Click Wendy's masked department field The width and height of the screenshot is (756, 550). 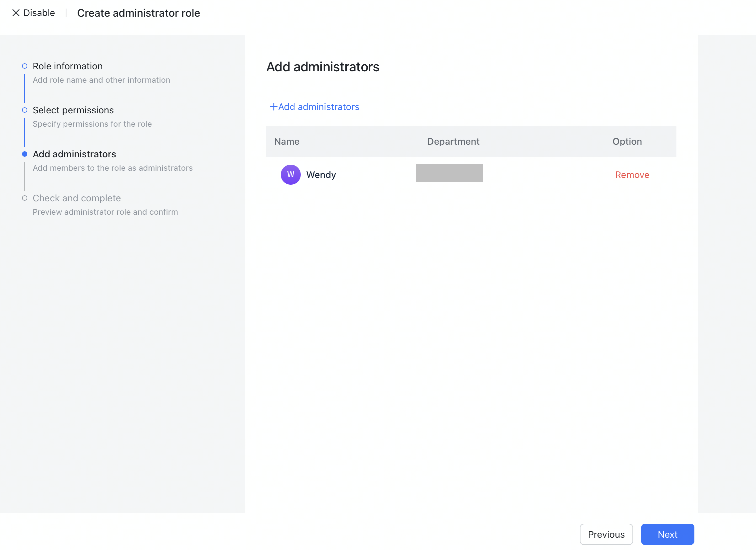(449, 173)
